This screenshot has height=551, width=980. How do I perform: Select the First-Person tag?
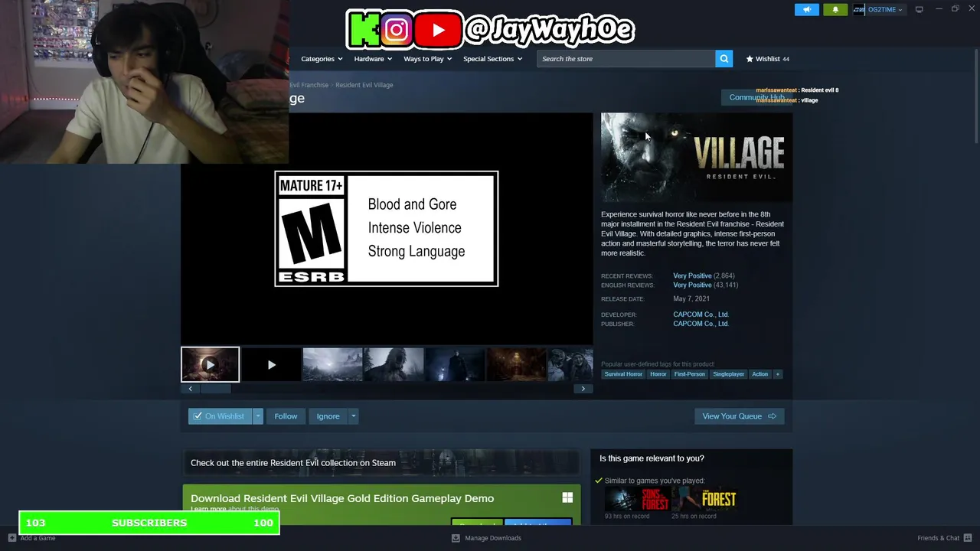tap(689, 374)
